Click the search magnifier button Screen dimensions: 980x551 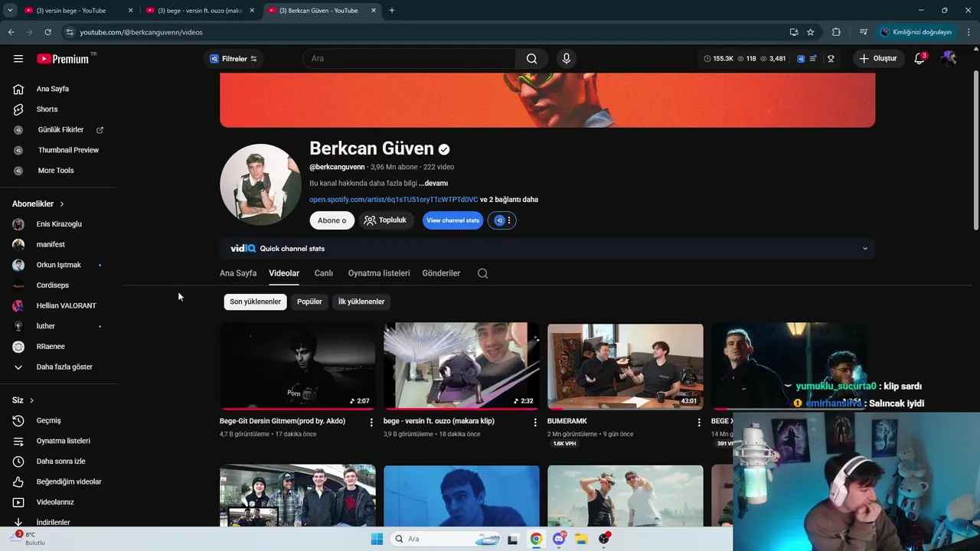tap(531, 59)
